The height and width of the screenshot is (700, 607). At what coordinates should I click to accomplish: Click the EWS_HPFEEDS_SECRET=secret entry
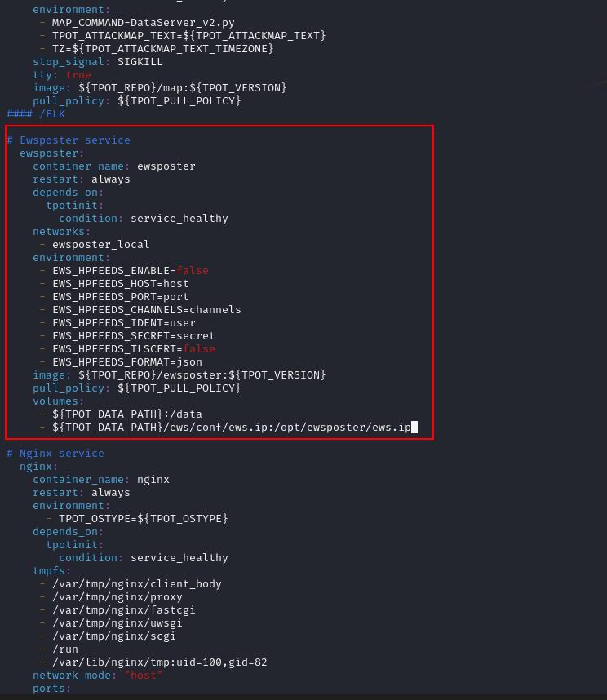click(134, 336)
